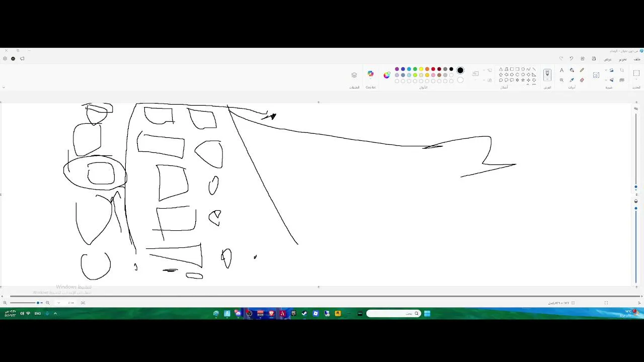The image size is (644, 362).
Task: Click the blue brush size slider handle at right edge
Action: 636,187
